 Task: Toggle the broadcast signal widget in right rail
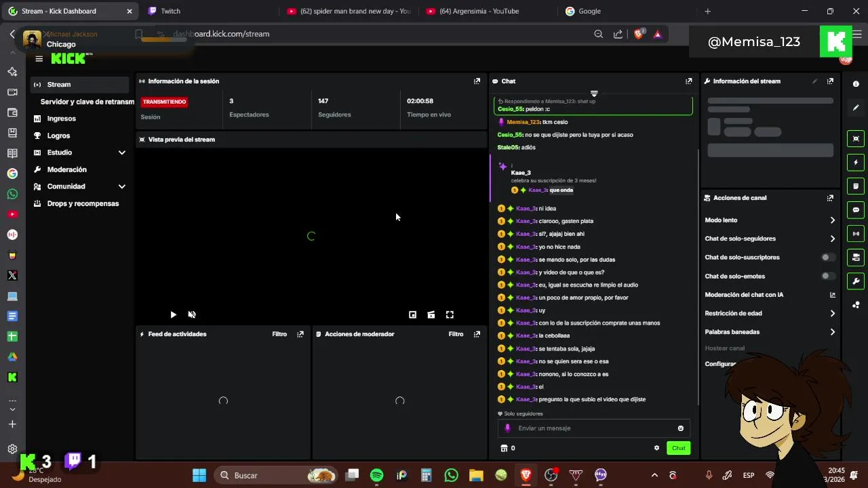point(856,234)
